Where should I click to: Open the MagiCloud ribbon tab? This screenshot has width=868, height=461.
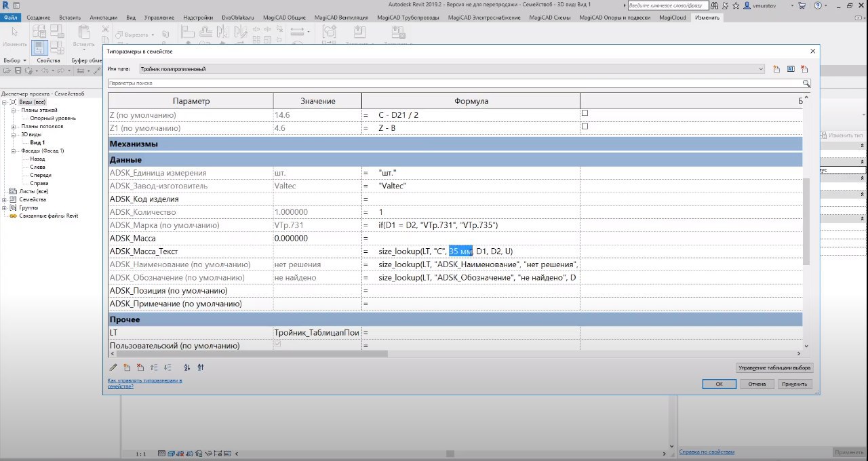[x=672, y=18]
